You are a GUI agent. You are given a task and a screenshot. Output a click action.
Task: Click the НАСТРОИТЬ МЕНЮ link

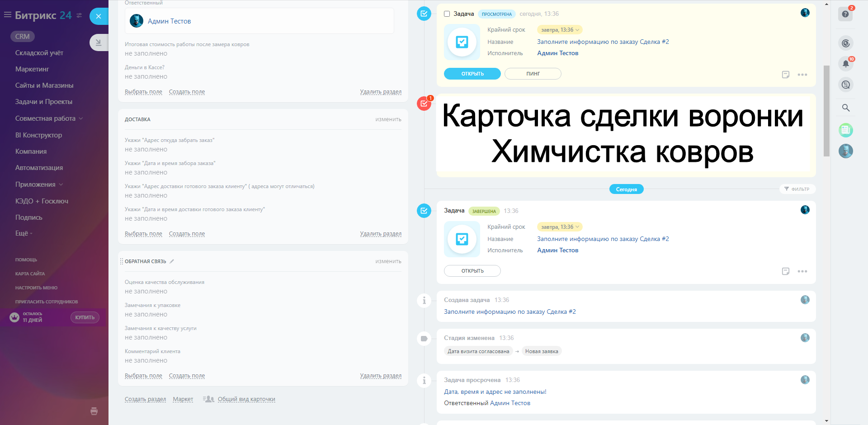pos(37,288)
